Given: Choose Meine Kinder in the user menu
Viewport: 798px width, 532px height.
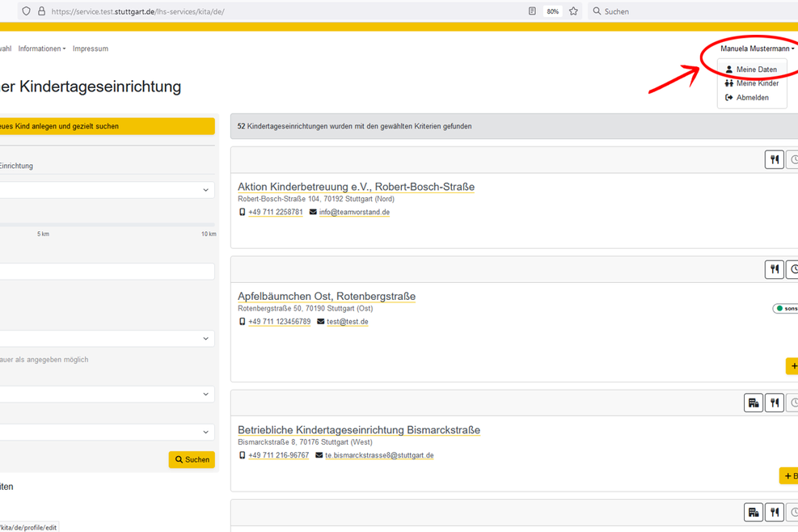Looking at the screenshot, I should 757,83.
